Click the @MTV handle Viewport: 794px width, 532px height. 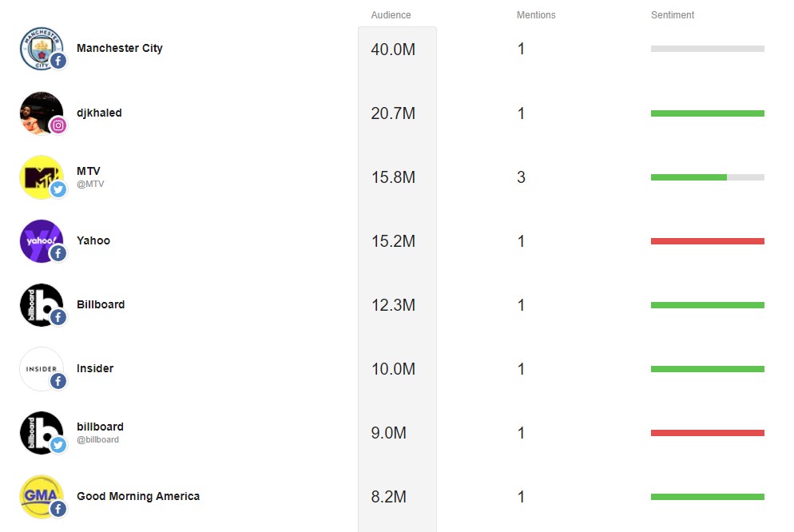pyautogui.click(x=90, y=184)
